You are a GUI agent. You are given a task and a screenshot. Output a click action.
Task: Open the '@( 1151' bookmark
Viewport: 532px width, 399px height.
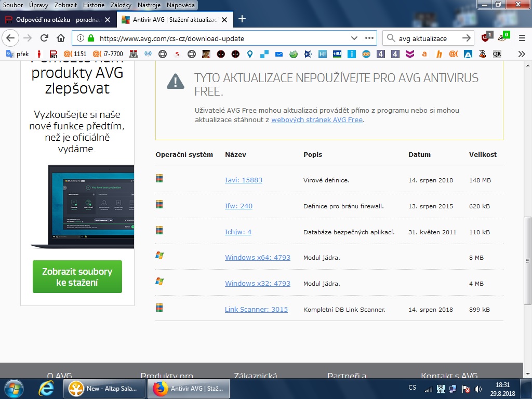[x=75, y=54]
